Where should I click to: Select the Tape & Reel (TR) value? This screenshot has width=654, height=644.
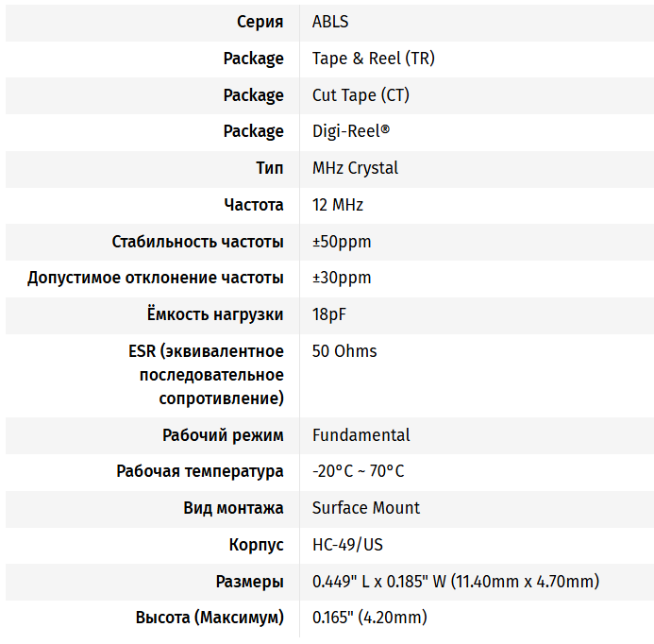[373, 59]
